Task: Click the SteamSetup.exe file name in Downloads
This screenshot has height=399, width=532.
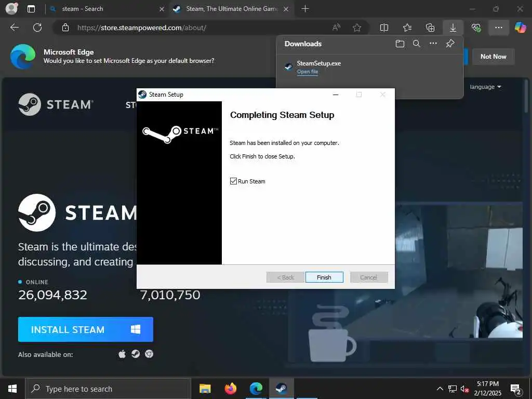Action: coord(318,63)
